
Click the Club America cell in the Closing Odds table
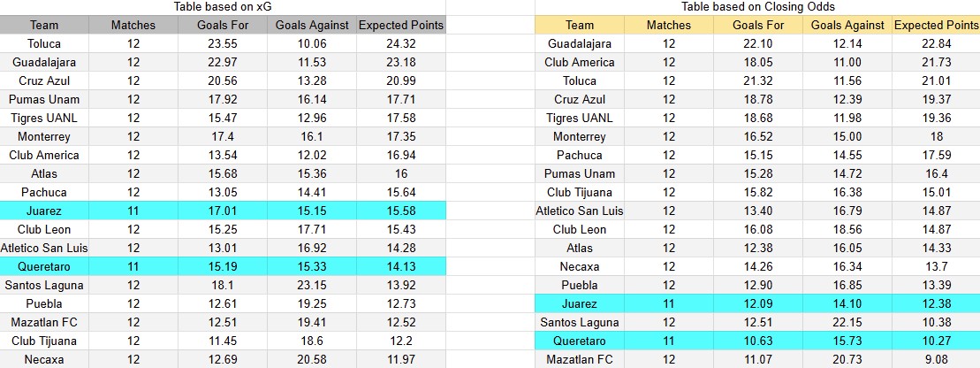(x=580, y=62)
